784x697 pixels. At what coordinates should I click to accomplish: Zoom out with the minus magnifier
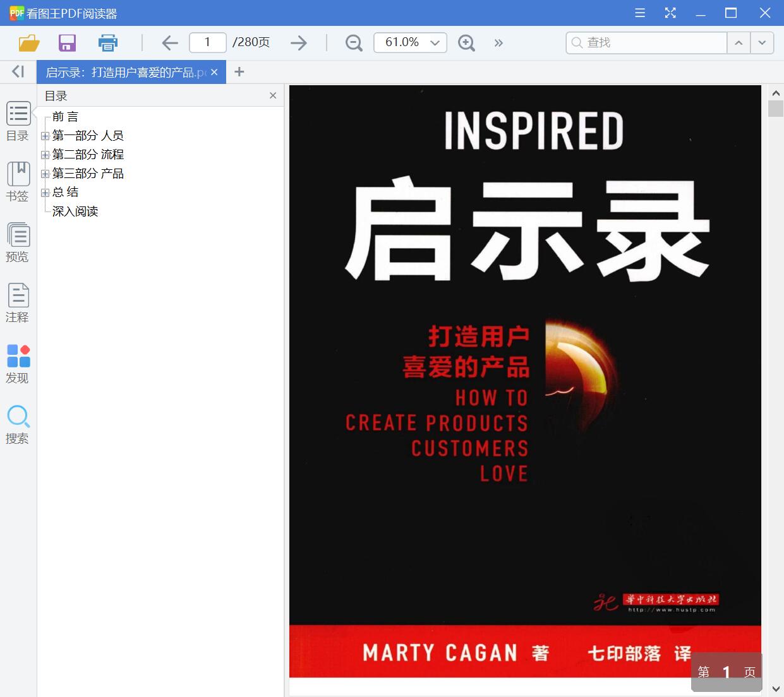pos(354,43)
